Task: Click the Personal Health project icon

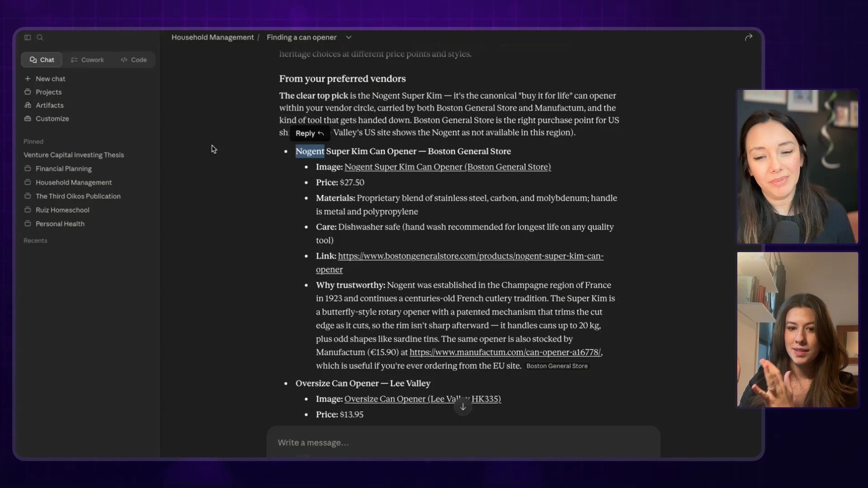Action: pyautogui.click(x=28, y=224)
